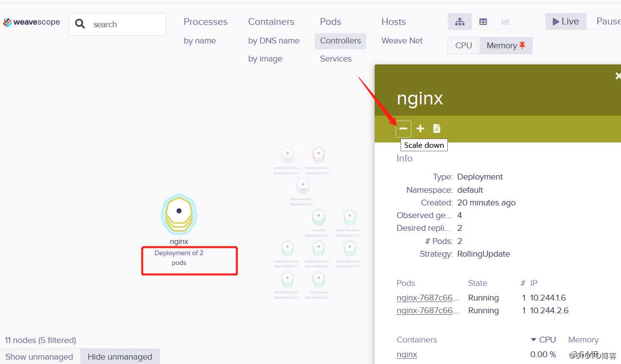Open the nginx deployment logs document icon

437,129
